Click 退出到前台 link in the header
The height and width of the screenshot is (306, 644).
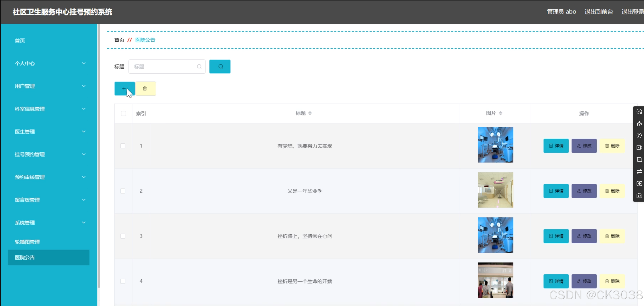pos(598,12)
